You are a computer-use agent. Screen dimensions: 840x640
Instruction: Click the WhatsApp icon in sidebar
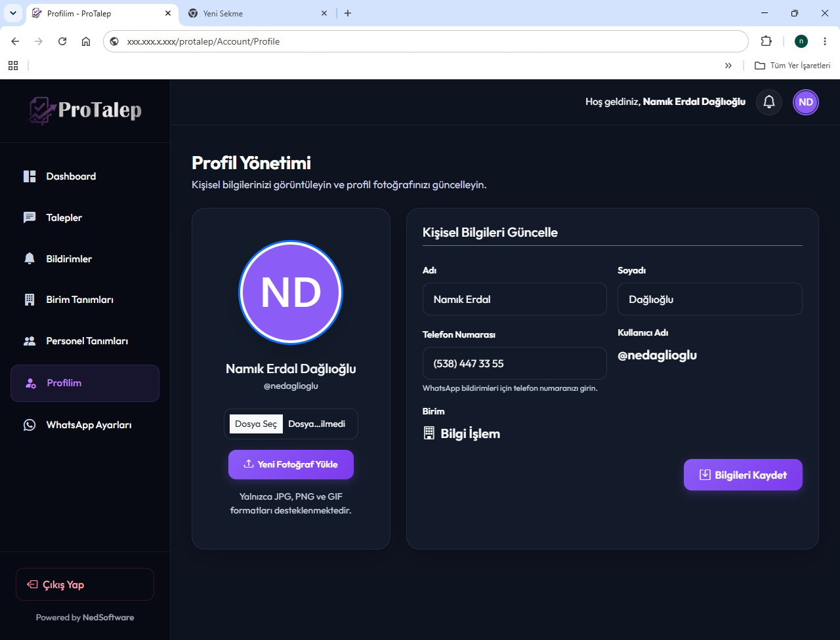pyautogui.click(x=30, y=425)
